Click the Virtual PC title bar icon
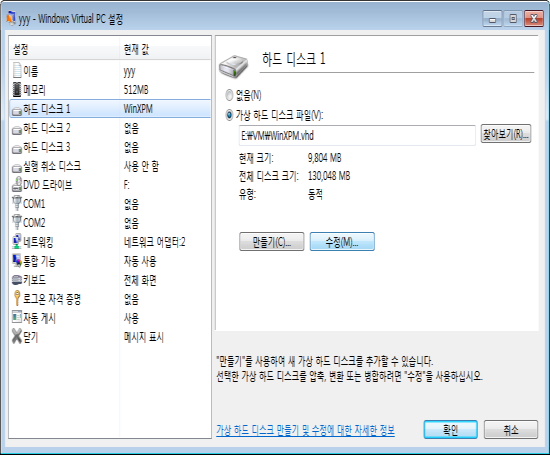The height and width of the screenshot is (455, 550). tap(11, 18)
